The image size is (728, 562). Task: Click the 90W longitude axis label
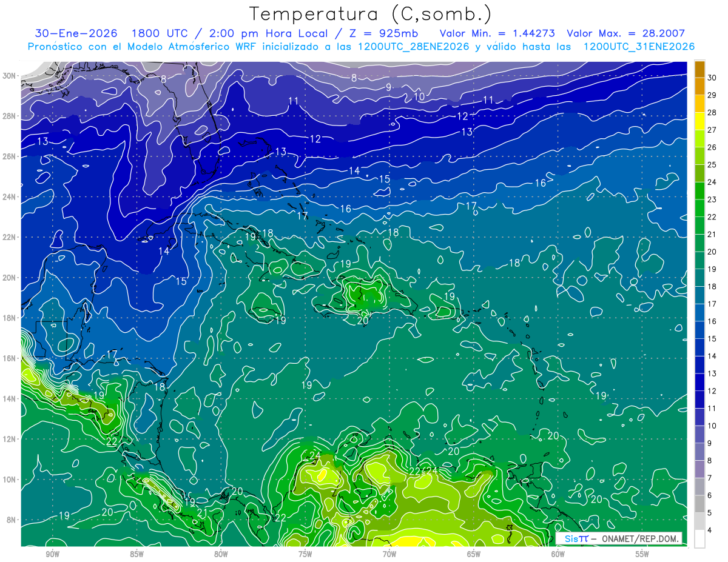click(52, 554)
